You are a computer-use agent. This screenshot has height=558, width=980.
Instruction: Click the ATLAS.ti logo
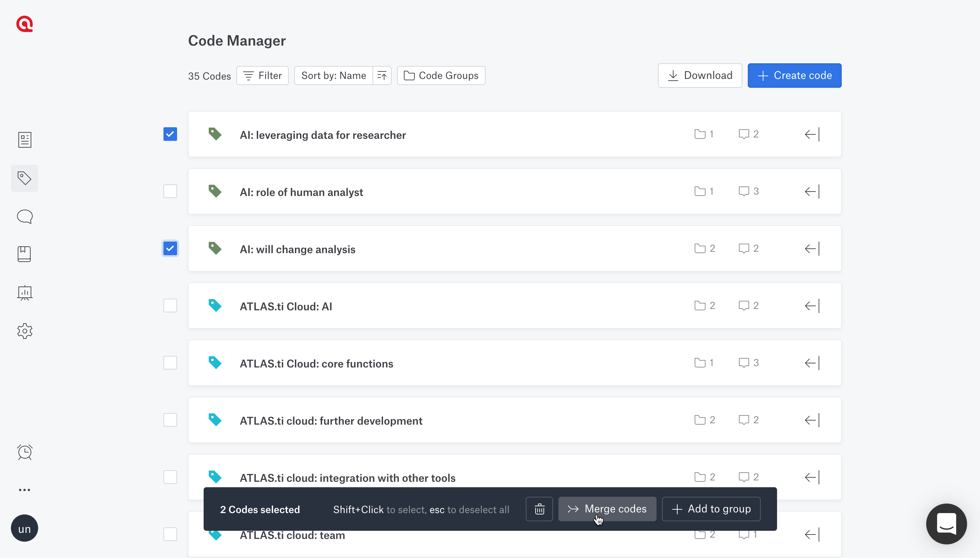coord(24,24)
